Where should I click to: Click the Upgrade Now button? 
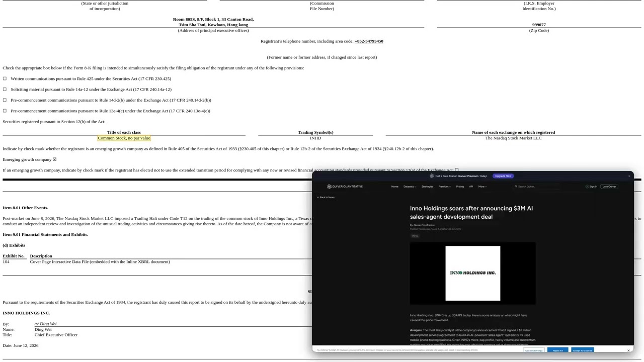[x=503, y=176]
